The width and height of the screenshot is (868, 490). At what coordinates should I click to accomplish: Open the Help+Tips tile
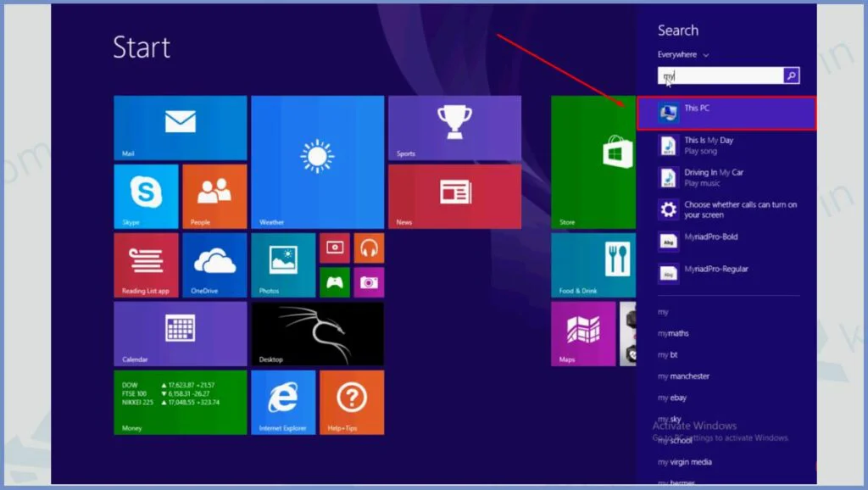pos(352,402)
